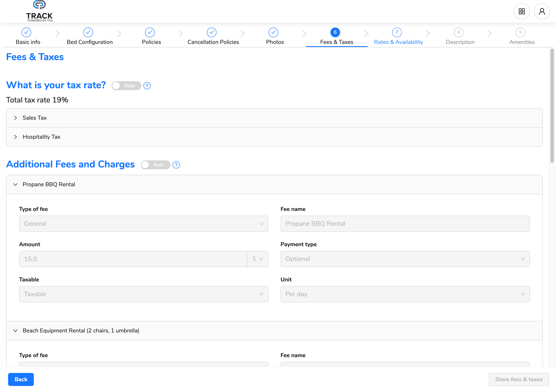
Task: Click the Policies checkmark step icon
Action: 150,32
